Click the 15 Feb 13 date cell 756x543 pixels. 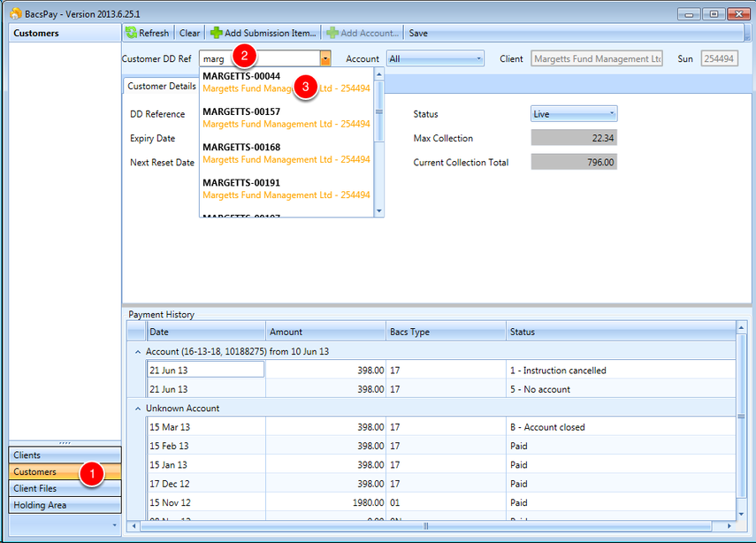point(206,446)
